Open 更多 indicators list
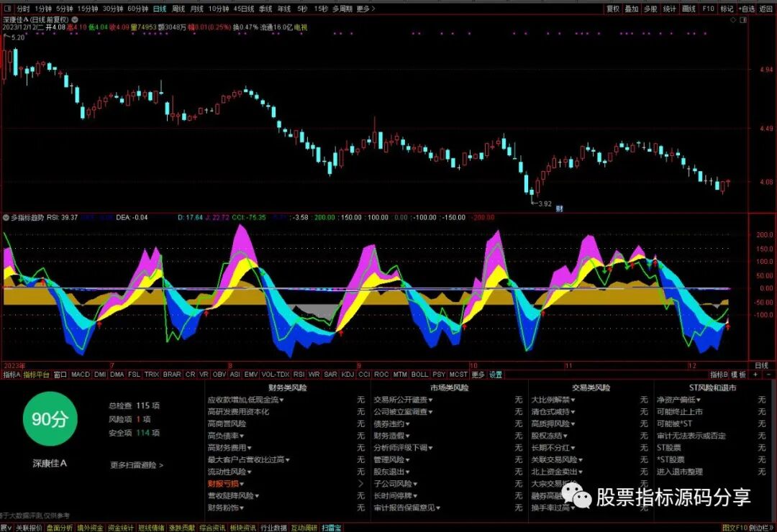The image size is (777, 532). 478,375
